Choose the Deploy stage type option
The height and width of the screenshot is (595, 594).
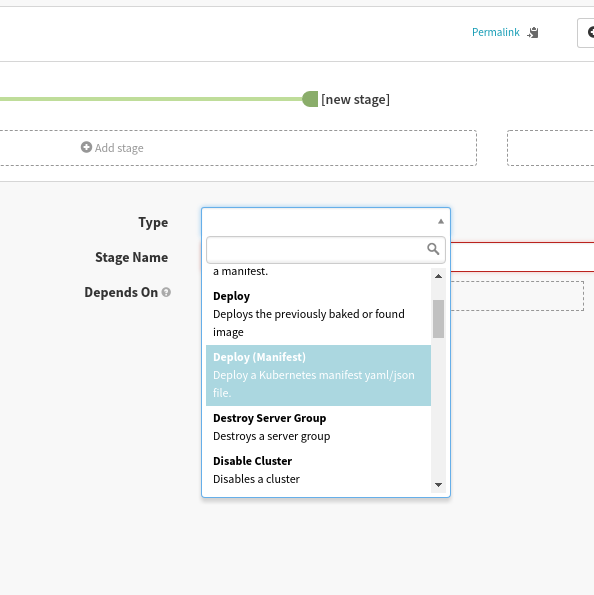click(318, 314)
